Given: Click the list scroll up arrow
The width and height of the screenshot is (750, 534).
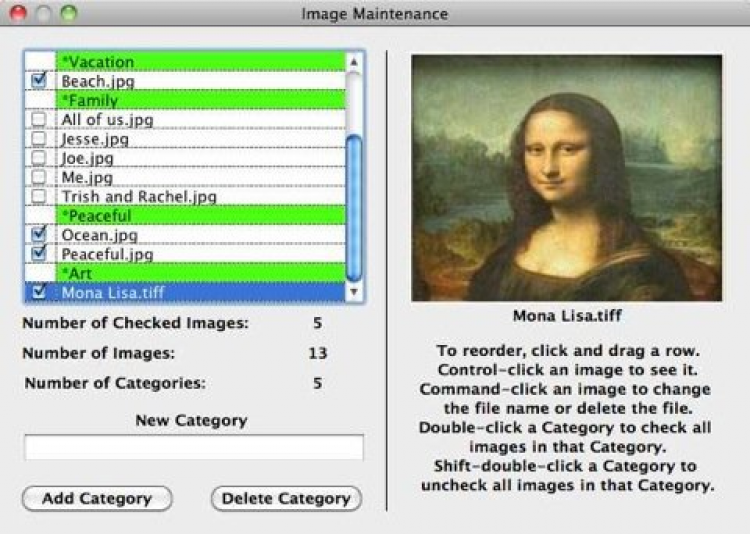Looking at the screenshot, I should [354, 62].
